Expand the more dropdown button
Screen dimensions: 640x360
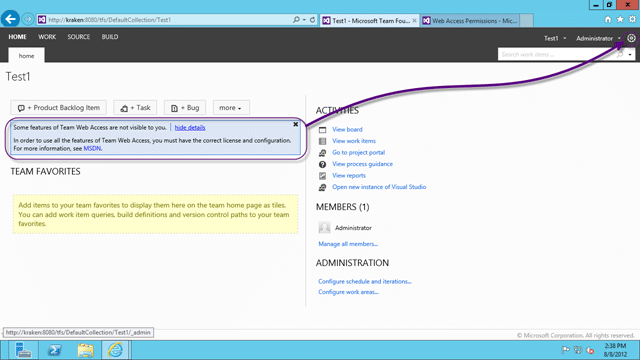tap(231, 108)
